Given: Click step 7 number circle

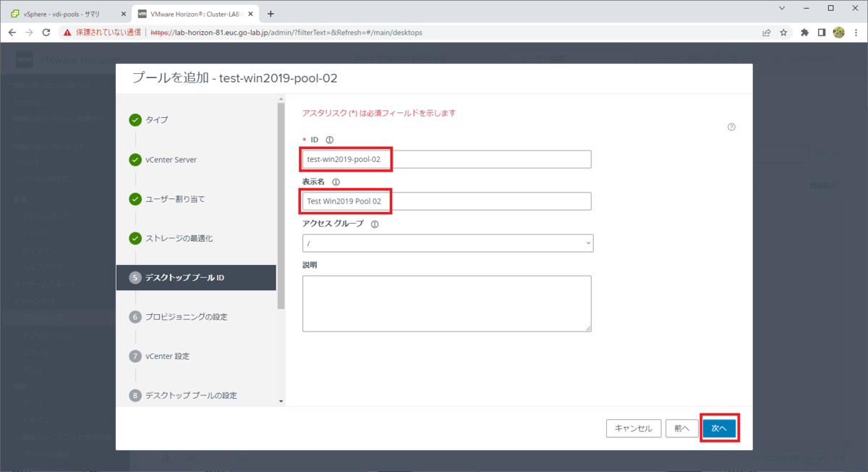Looking at the screenshot, I should coord(135,356).
